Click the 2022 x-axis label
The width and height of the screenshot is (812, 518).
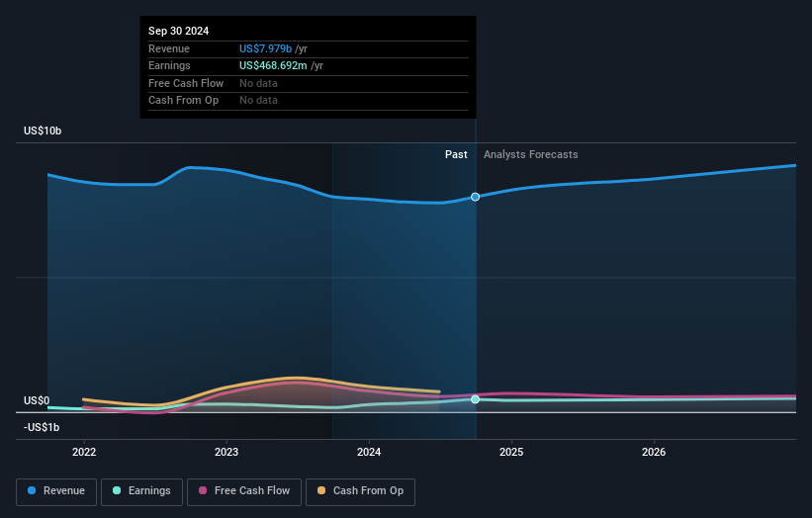point(84,452)
